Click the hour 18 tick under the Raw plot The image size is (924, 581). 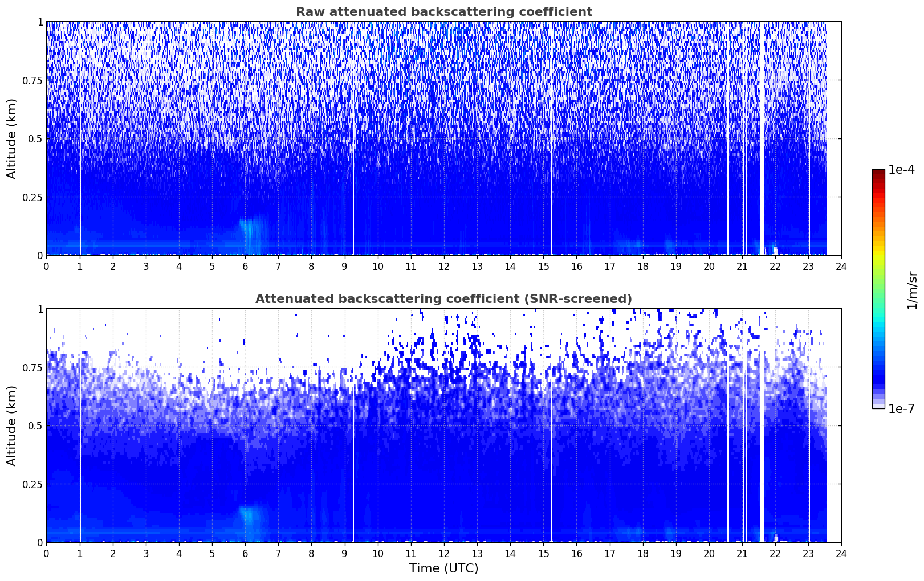point(642,266)
